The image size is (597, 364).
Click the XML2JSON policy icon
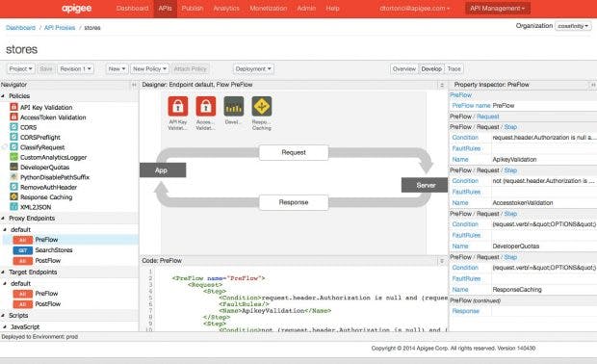[x=13, y=207]
